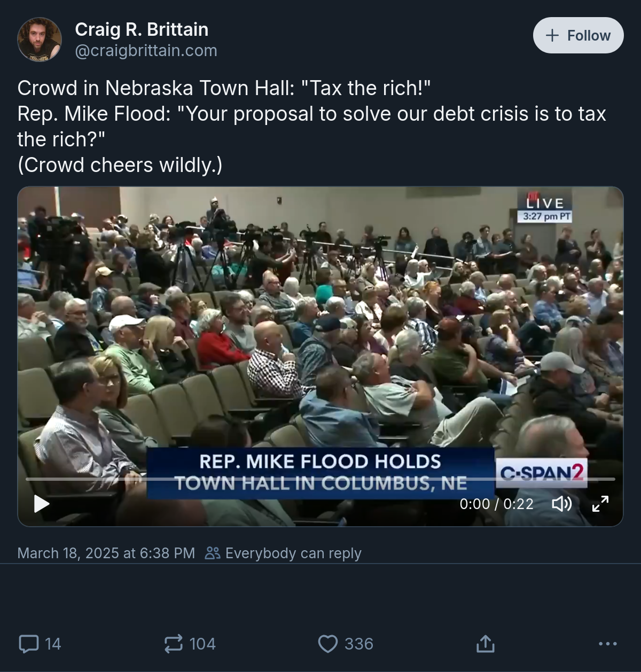Viewport: 641px width, 672px height.
Task: View the 336 likes count
Action: pyautogui.click(x=358, y=644)
